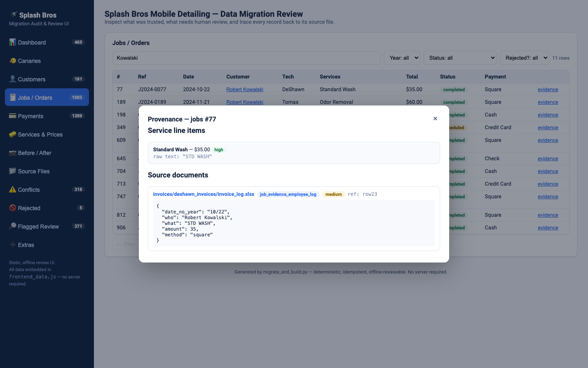Click the Services & Prices sponge icon
This screenshot has width=588, height=368.
(13, 135)
